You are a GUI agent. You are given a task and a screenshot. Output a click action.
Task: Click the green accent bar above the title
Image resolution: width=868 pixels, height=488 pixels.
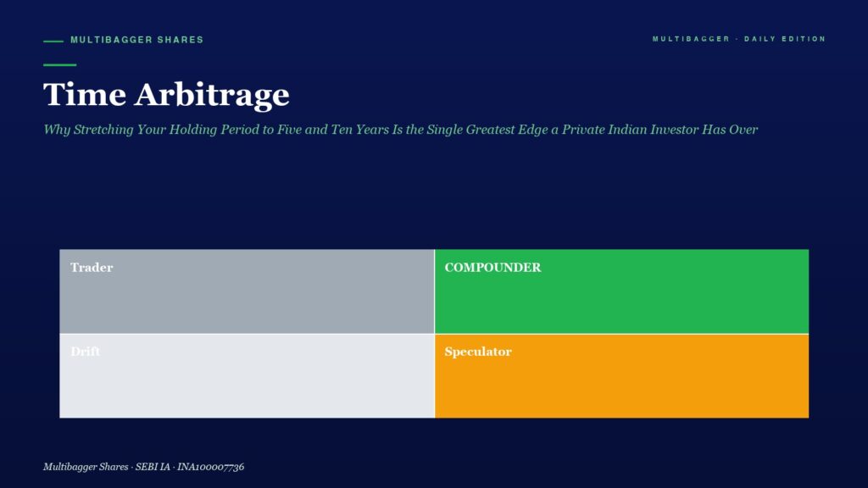(60, 64)
